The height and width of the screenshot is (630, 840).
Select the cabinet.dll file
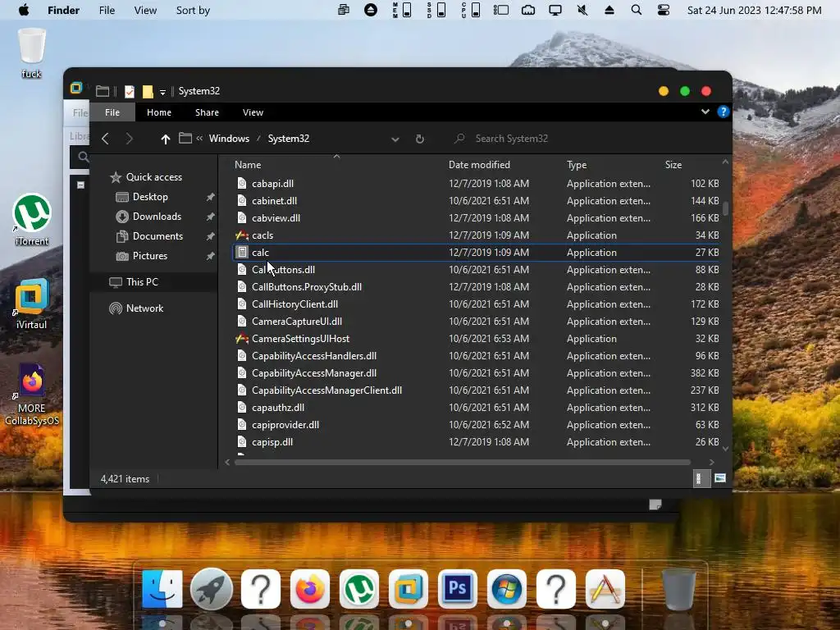(476, 201)
